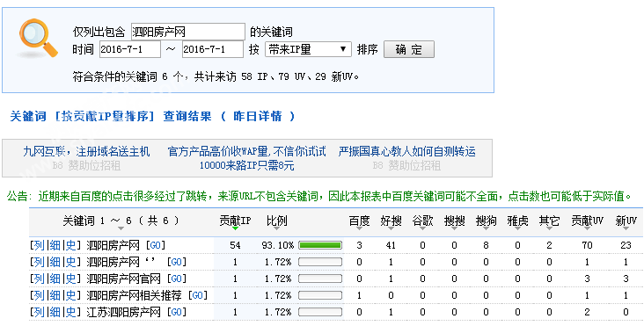Click the 搜狗 value 8 in first row
This screenshot has height=333, width=644.
(x=486, y=246)
